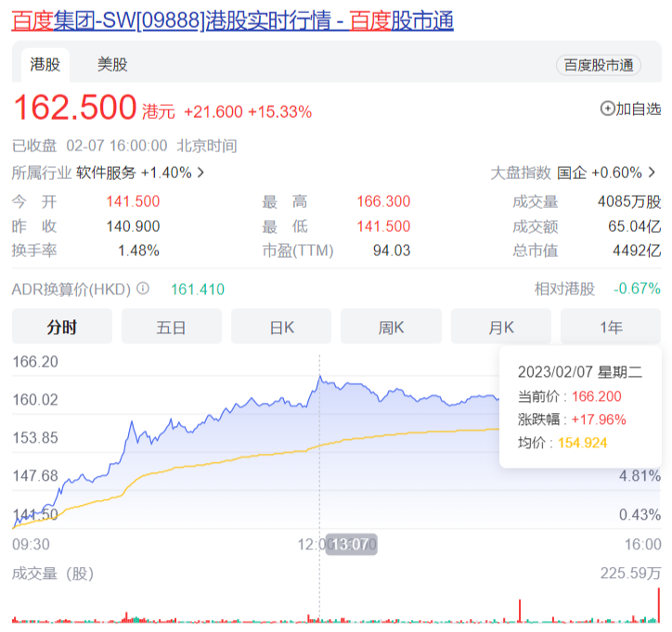Click the 相对港股 -0.67% value
Screen dimensions: 672x632
point(637,289)
